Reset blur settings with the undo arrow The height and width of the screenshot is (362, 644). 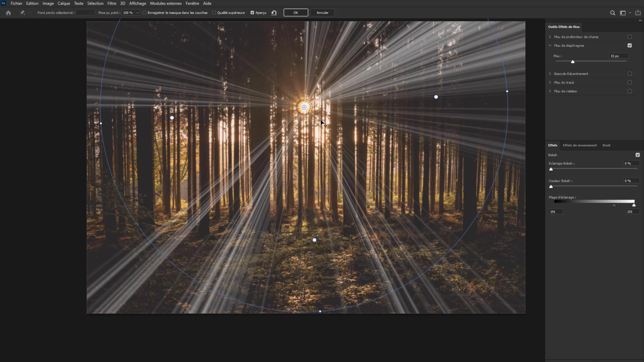point(274,13)
